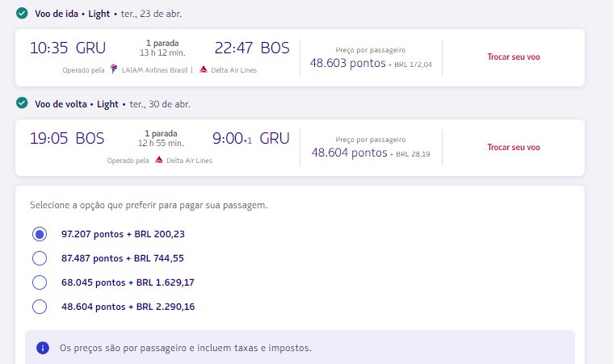Screen dimensions: 613x364
Task: Click the 1 parada 12 h 55 min. label
Action: [x=161, y=138]
